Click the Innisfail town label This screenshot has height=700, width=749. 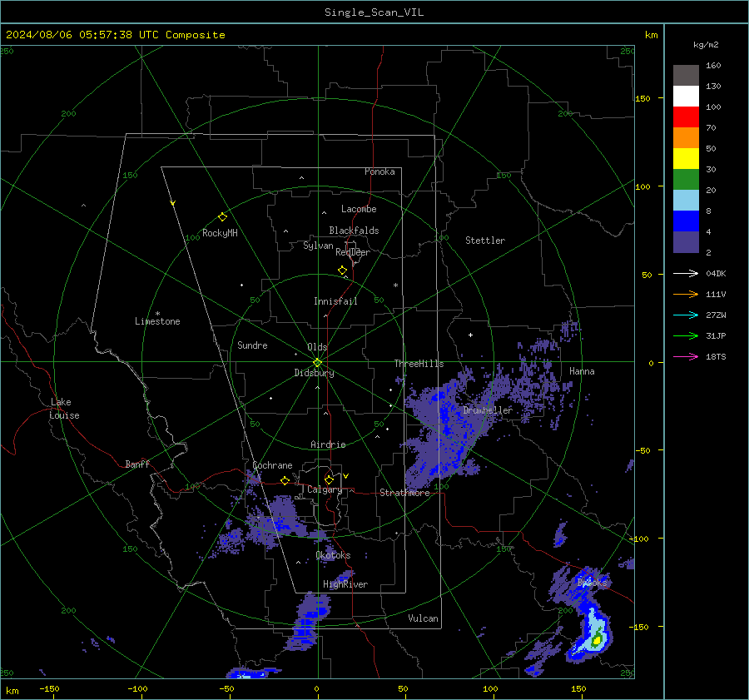tap(335, 301)
